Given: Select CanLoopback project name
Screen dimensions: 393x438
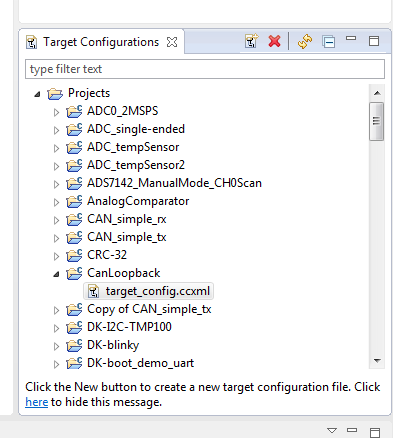Looking at the screenshot, I should coord(124,273).
